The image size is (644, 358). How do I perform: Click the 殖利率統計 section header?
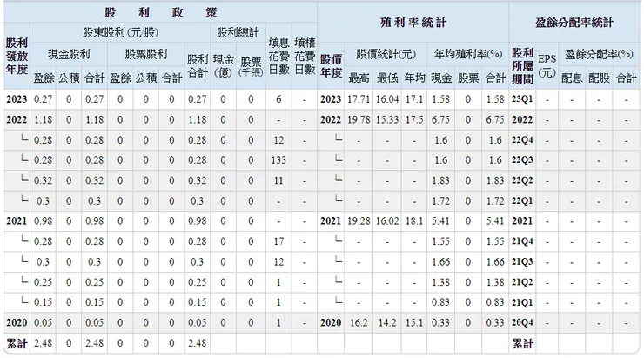tap(413, 22)
